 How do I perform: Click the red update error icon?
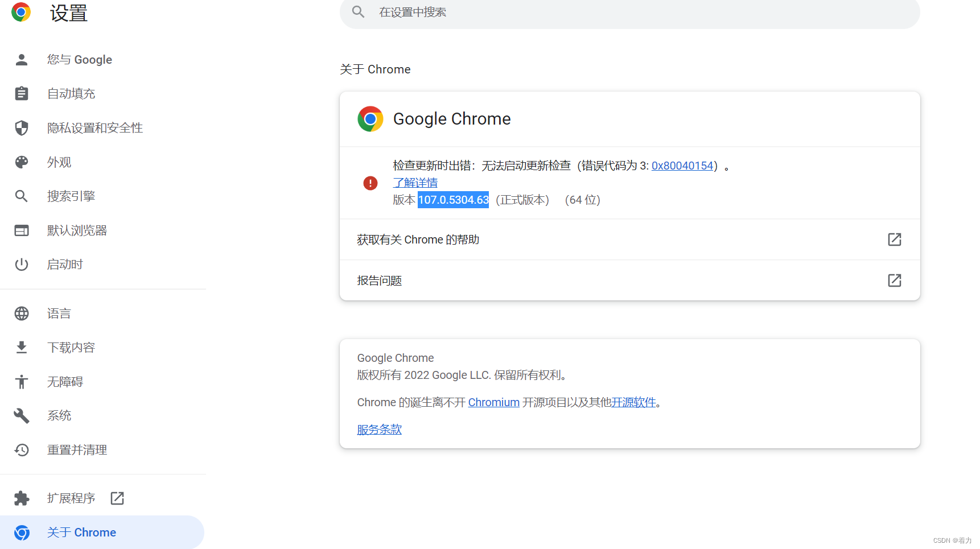click(370, 183)
